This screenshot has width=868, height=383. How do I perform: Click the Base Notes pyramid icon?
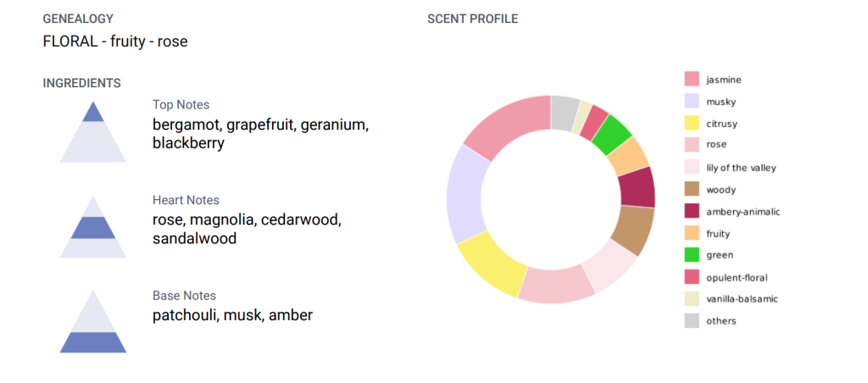(x=93, y=321)
